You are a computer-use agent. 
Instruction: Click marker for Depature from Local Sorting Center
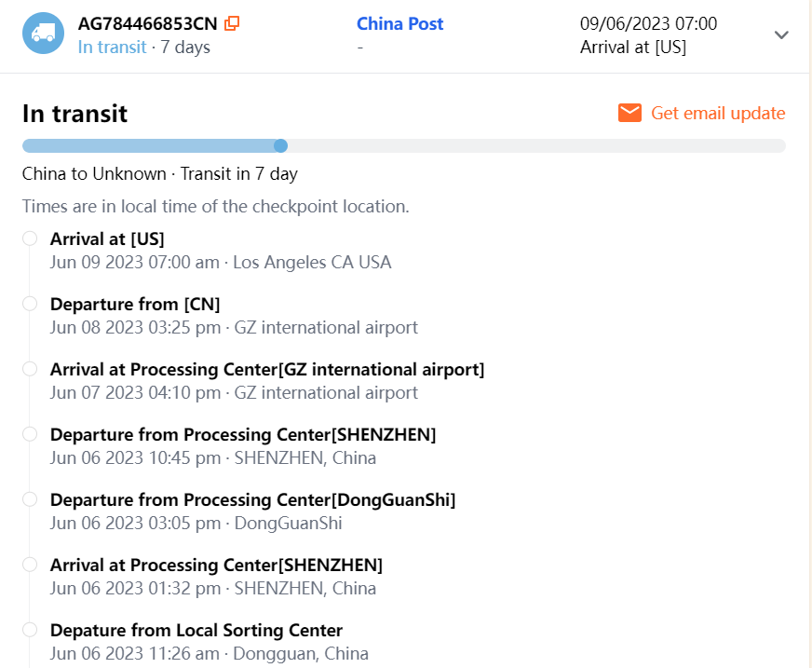pyautogui.click(x=30, y=630)
